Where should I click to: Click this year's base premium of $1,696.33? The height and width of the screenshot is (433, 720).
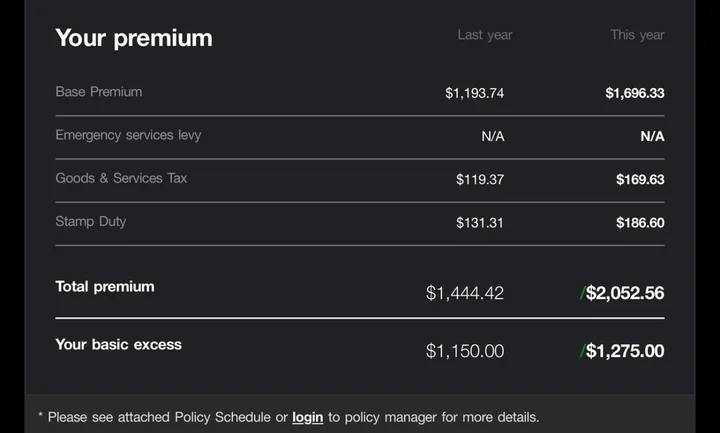point(635,93)
